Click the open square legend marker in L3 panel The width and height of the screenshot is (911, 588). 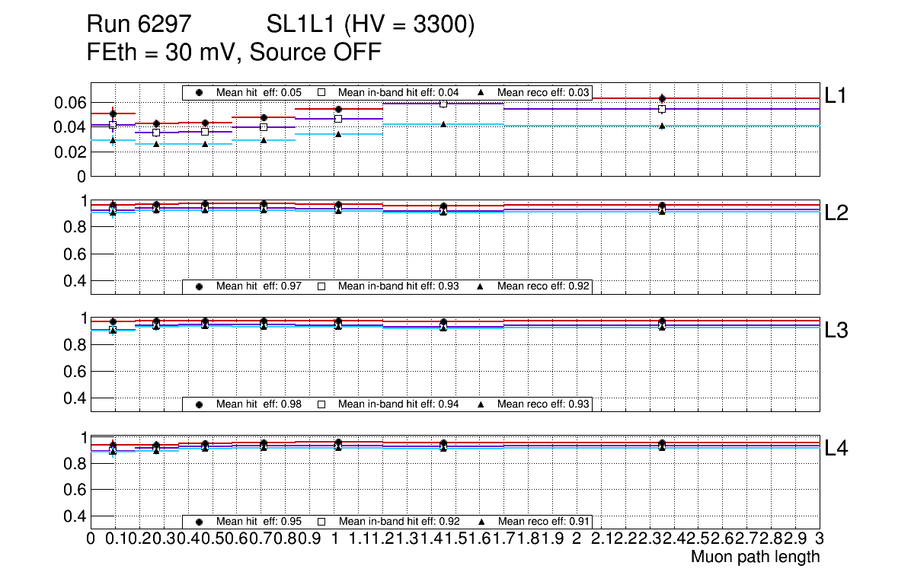pyautogui.click(x=321, y=404)
